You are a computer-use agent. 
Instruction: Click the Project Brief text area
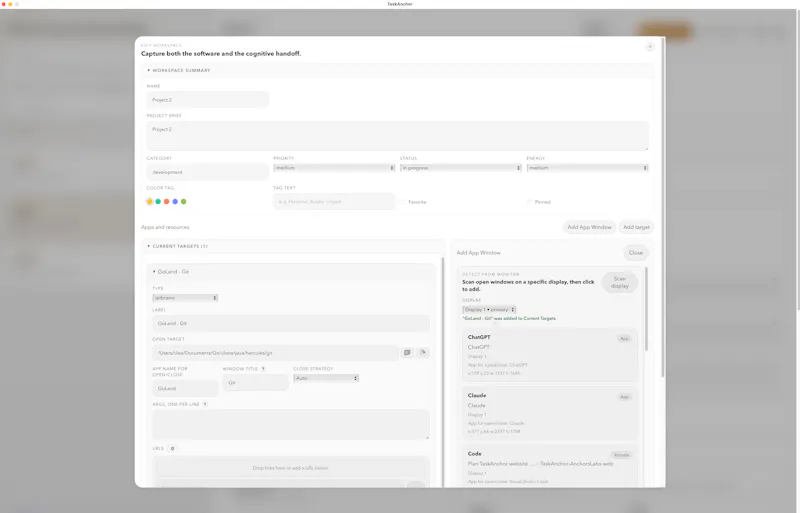click(x=397, y=136)
